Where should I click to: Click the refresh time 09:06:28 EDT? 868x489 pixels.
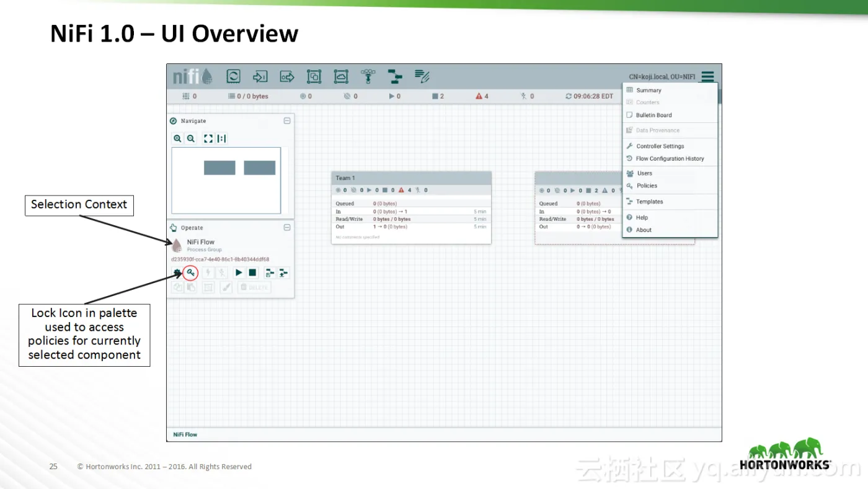pyautogui.click(x=589, y=96)
